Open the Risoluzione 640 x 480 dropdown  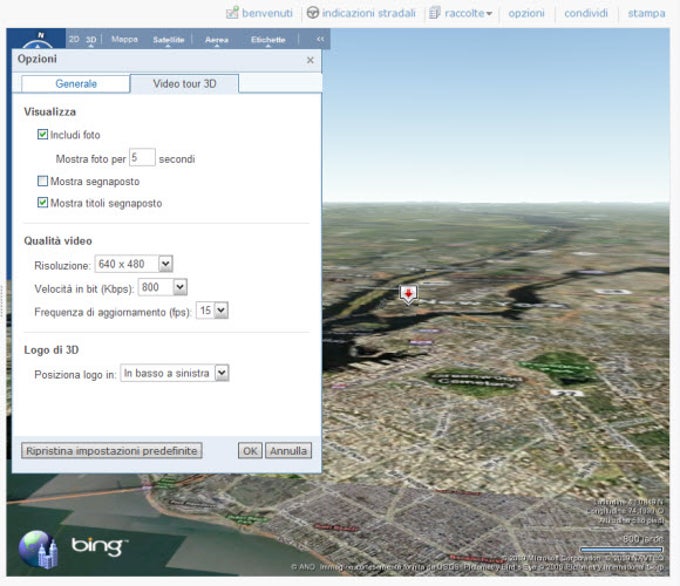pyautogui.click(x=134, y=264)
